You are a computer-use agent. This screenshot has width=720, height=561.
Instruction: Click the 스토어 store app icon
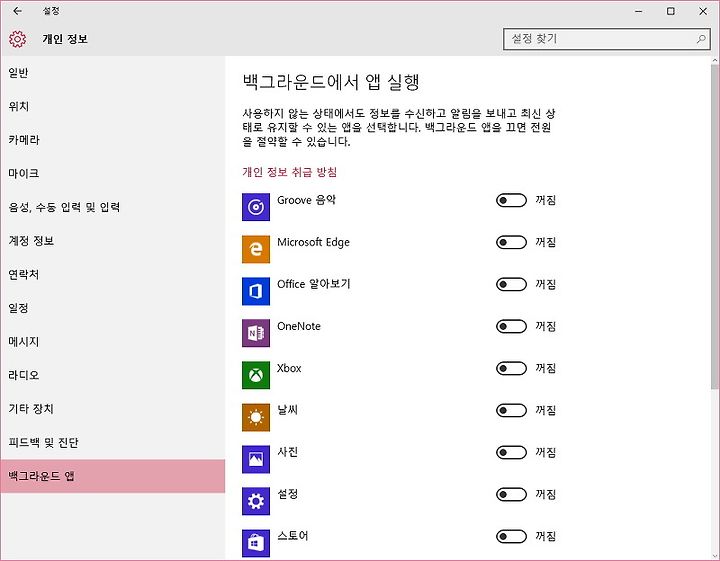256,543
